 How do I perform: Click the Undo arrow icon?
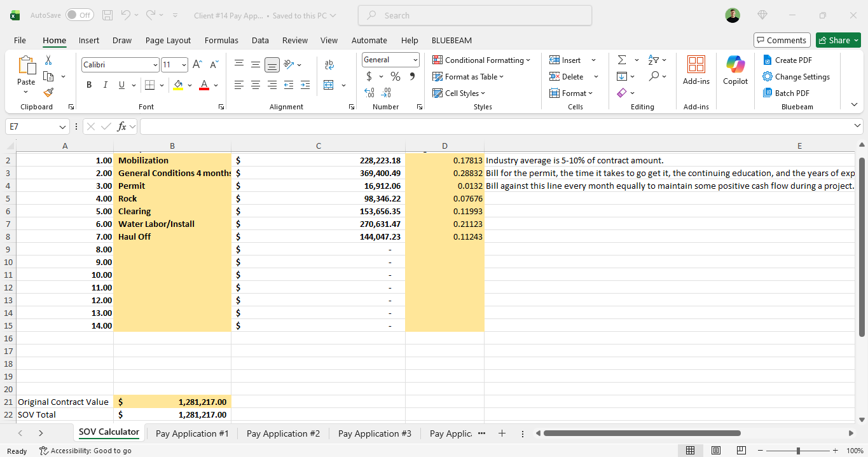[x=126, y=15]
